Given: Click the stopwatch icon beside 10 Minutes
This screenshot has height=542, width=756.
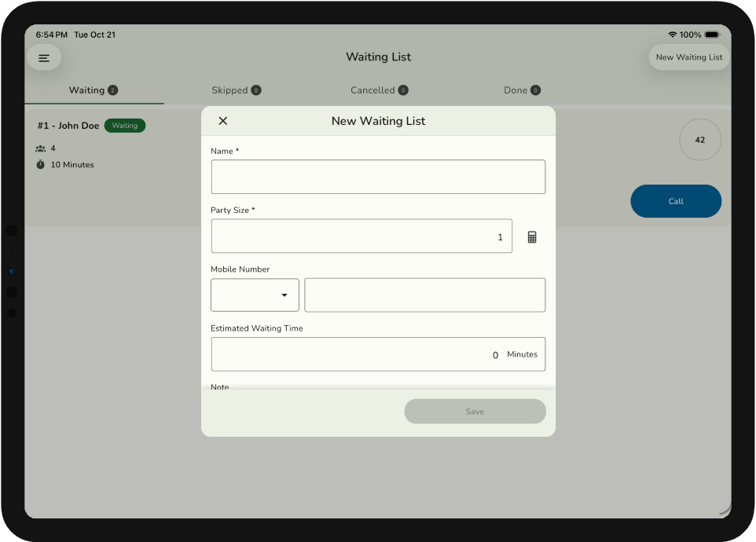Looking at the screenshot, I should [41, 165].
